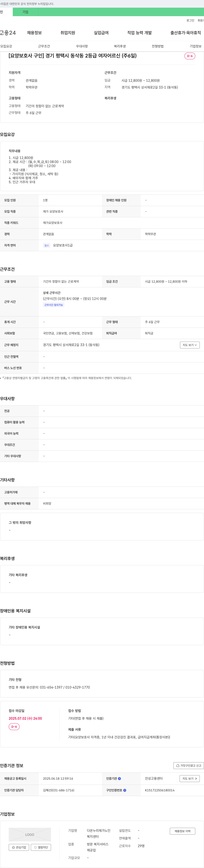Click the 근무시간 협의가능 tag
This screenshot has width=204, height=868.
[54, 305]
